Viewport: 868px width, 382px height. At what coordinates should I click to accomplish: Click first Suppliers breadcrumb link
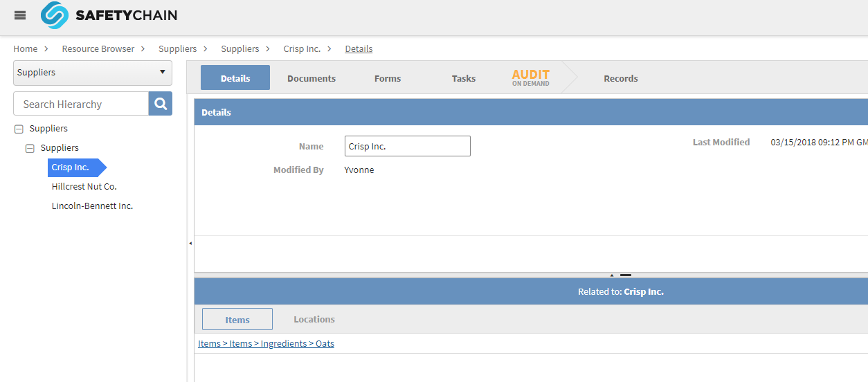click(x=178, y=48)
